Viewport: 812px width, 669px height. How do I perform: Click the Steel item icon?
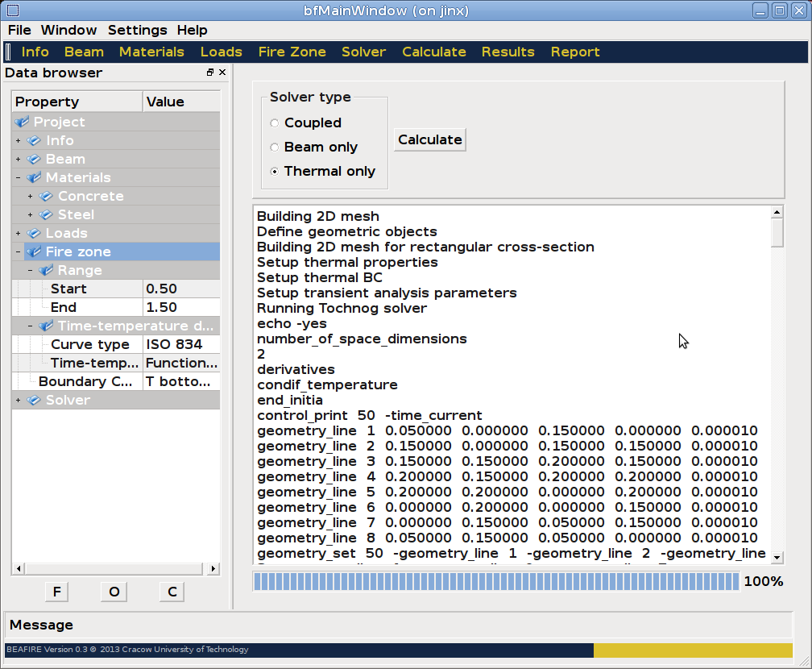(47, 214)
